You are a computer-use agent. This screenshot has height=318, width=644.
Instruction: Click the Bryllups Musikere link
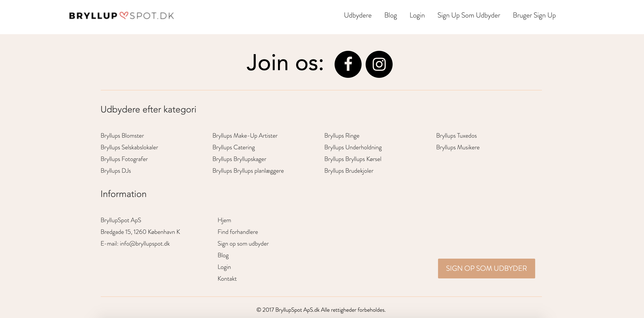point(458,147)
